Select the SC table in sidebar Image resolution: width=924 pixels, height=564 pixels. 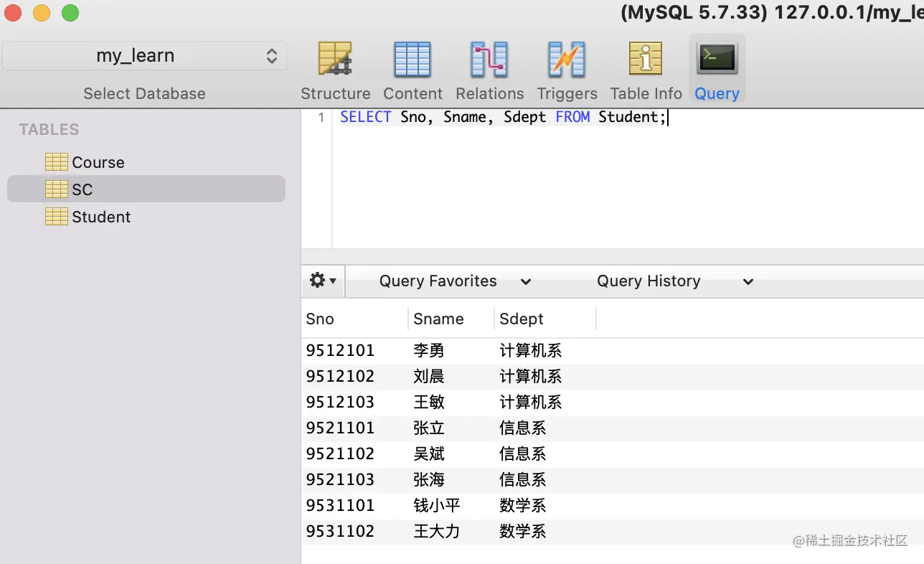146,189
